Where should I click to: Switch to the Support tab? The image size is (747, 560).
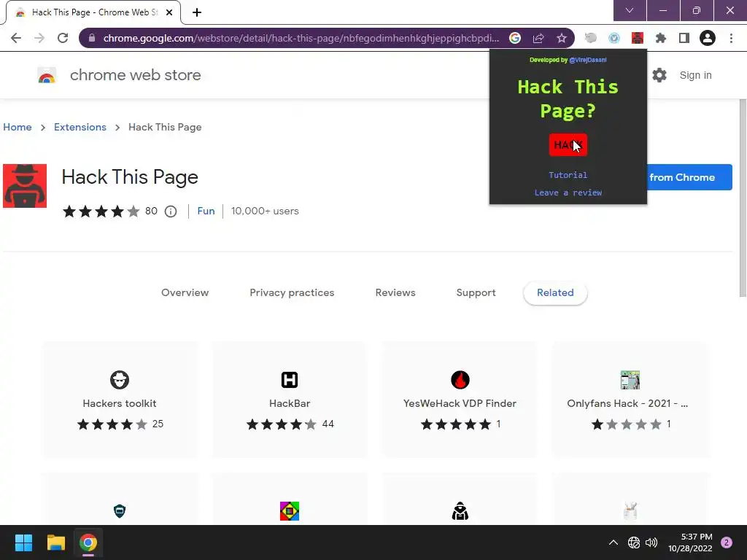(x=476, y=293)
